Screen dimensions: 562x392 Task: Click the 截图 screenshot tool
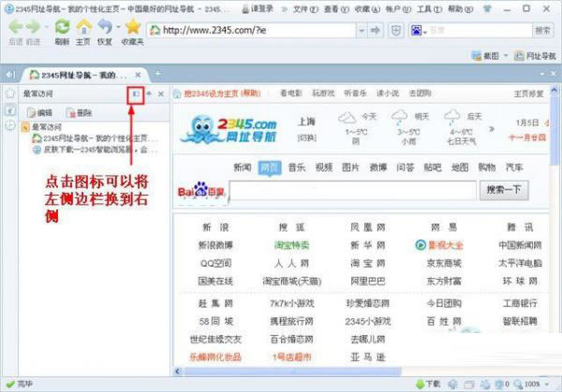coord(485,56)
